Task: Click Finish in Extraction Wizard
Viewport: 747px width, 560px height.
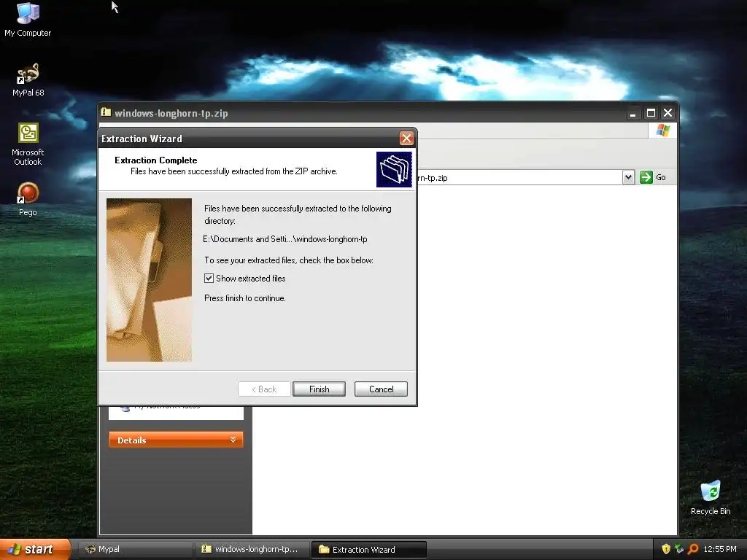Action: point(319,389)
